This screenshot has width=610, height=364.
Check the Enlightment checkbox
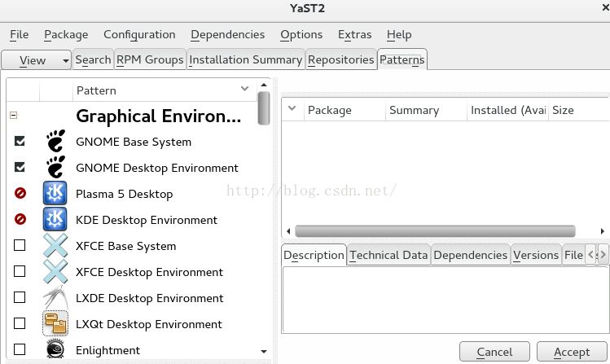(x=20, y=349)
